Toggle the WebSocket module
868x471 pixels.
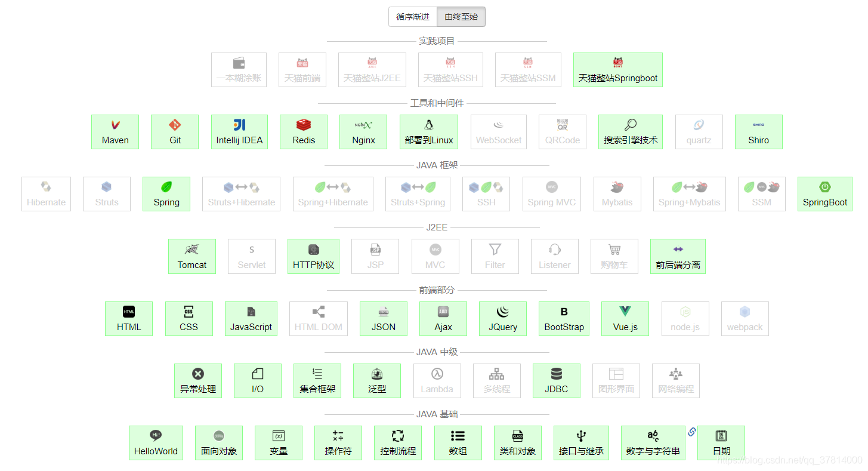tap(498, 131)
